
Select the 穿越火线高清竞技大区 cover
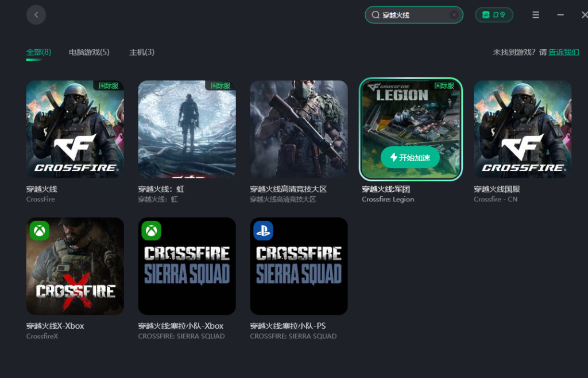point(299,129)
